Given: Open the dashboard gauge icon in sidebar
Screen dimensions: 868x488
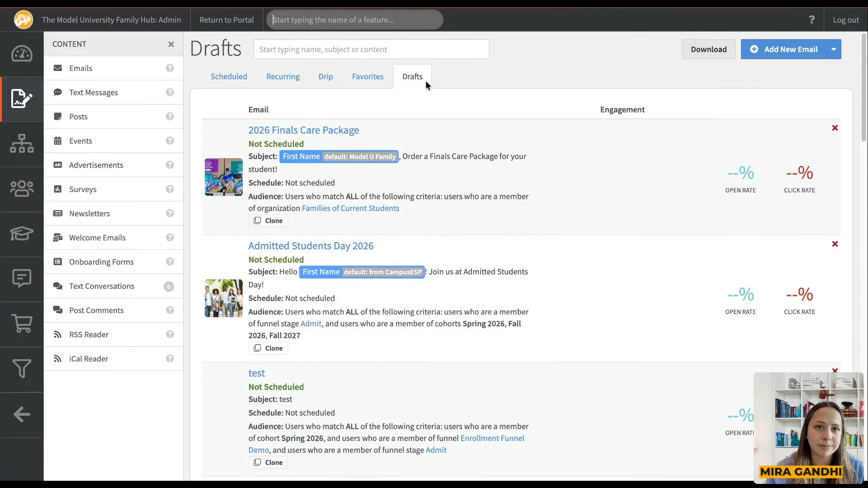Looking at the screenshot, I should [22, 54].
